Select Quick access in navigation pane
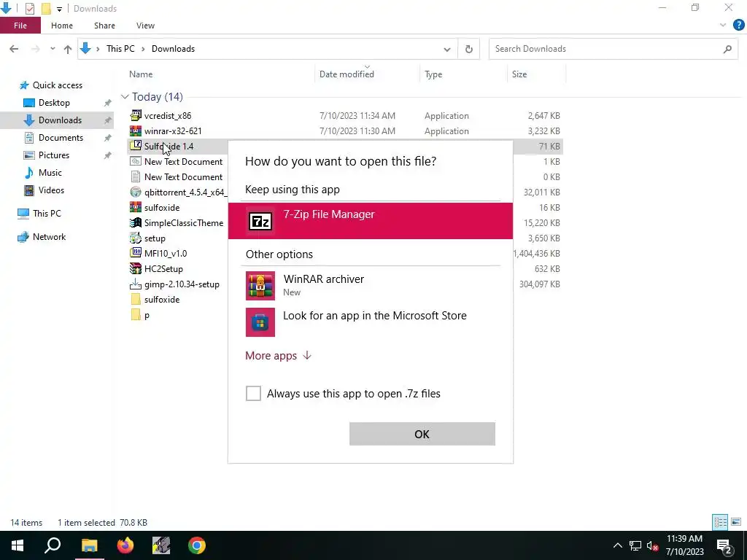 pos(57,85)
